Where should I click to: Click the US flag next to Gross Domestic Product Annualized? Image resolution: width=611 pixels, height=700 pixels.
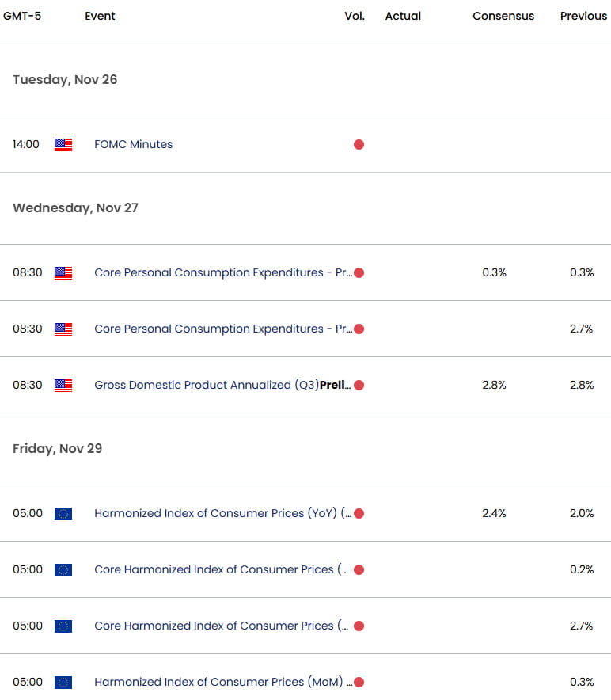pos(63,385)
